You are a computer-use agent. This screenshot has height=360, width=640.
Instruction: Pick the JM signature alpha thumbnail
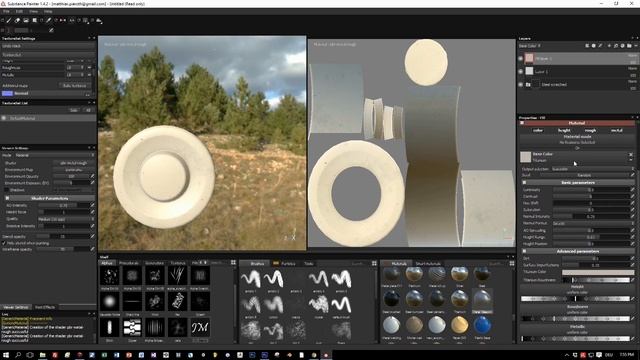pos(200,327)
